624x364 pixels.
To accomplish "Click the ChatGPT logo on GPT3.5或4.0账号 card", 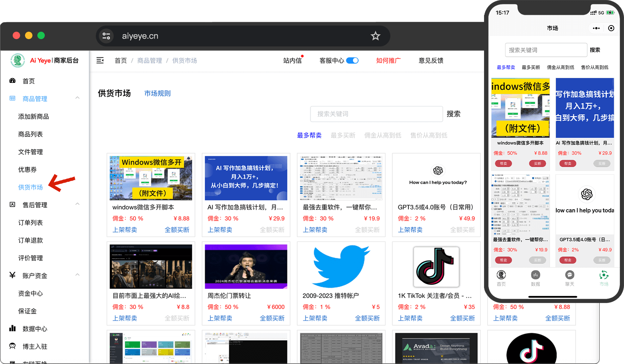I will (x=438, y=171).
